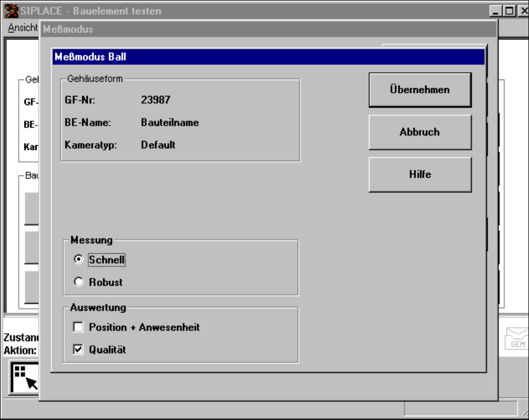Cancel with the Abbruch button
The width and height of the screenshot is (529, 420).
tap(420, 132)
